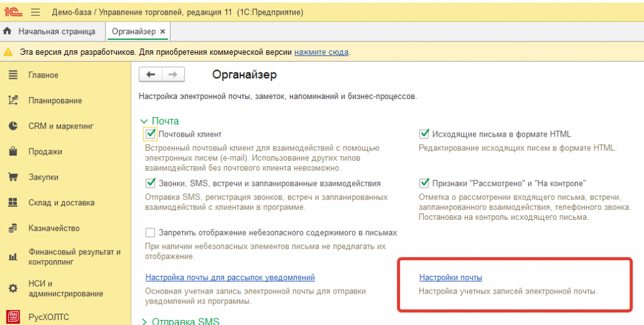
Task: Open the Главное section
Action: point(43,76)
